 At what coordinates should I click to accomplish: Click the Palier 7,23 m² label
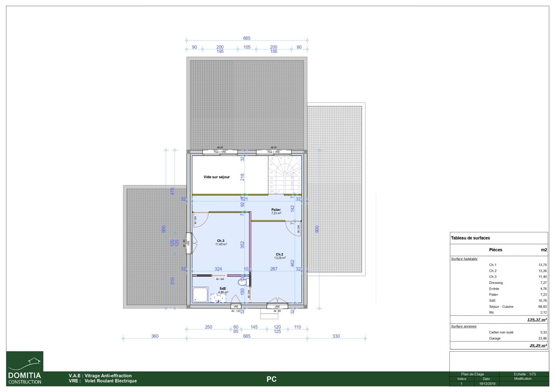point(276,211)
